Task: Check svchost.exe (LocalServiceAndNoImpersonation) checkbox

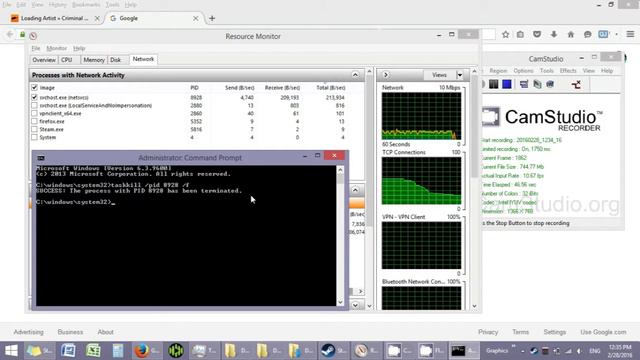Action: pos(34,106)
